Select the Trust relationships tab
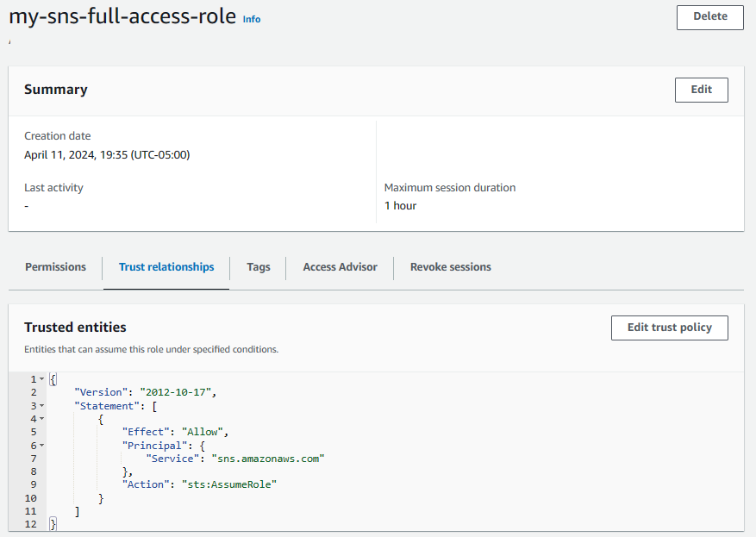The height and width of the screenshot is (537, 756). (166, 267)
